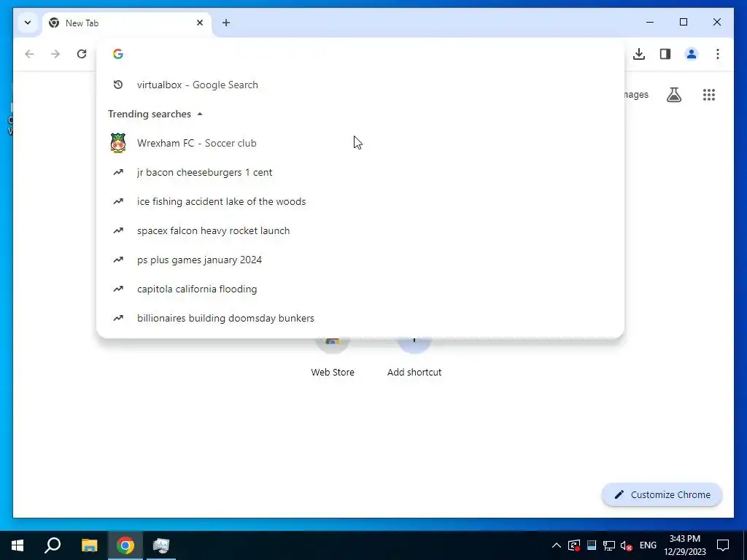Select capitola california flooding suggestion
The height and width of the screenshot is (560, 747).
point(360,289)
